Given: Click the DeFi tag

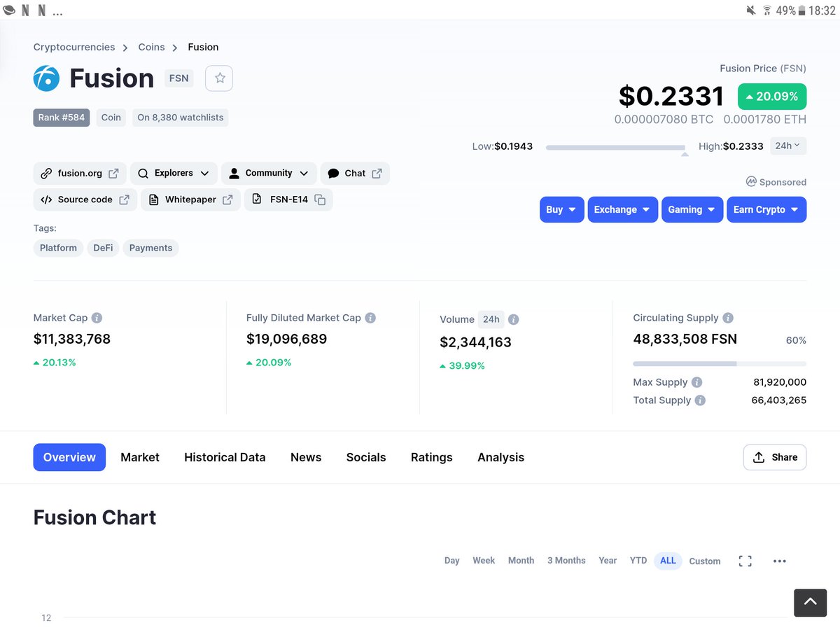Looking at the screenshot, I should 103,248.
